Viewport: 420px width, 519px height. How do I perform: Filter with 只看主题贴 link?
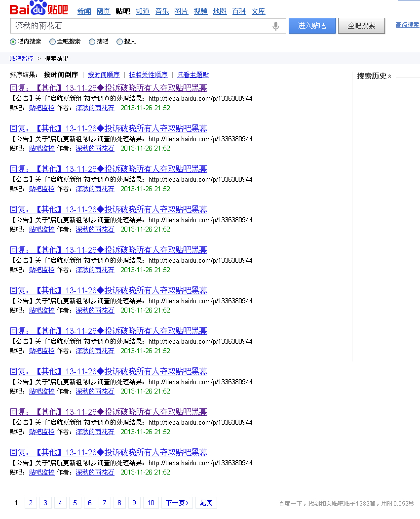(193, 75)
